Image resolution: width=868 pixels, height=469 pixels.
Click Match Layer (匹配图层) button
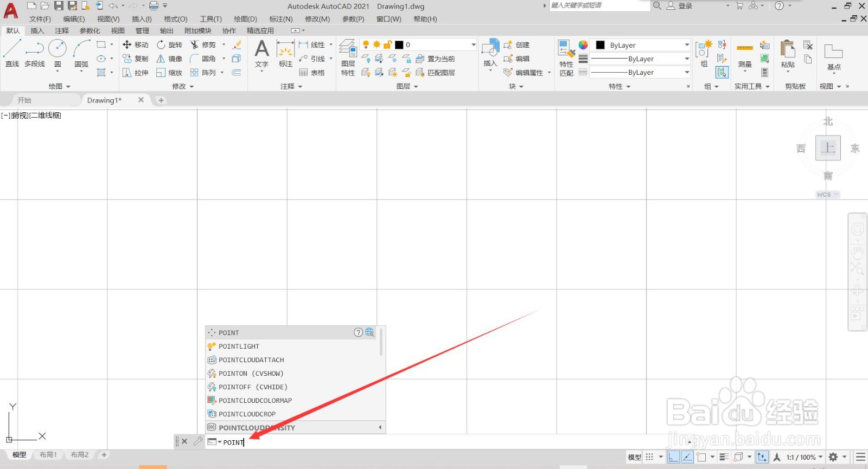coord(435,73)
